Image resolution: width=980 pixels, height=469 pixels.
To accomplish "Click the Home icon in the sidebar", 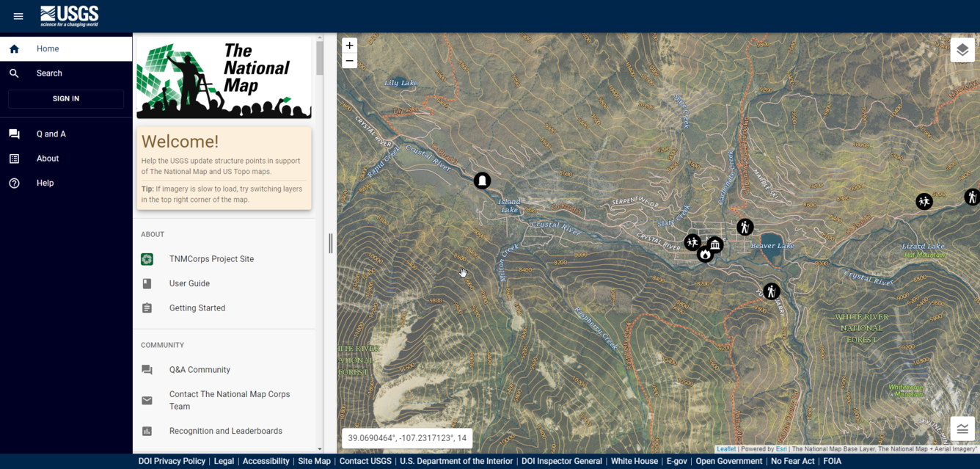I will tap(14, 48).
